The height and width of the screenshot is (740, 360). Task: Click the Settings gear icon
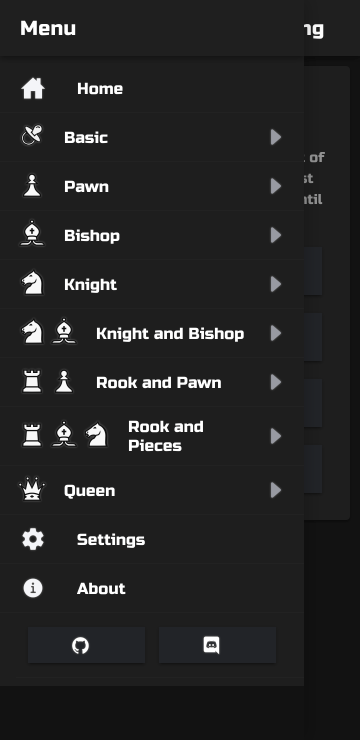(x=33, y=539)
